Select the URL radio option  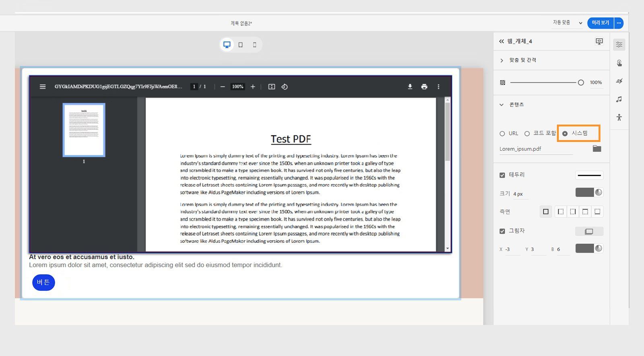point(502,133)
